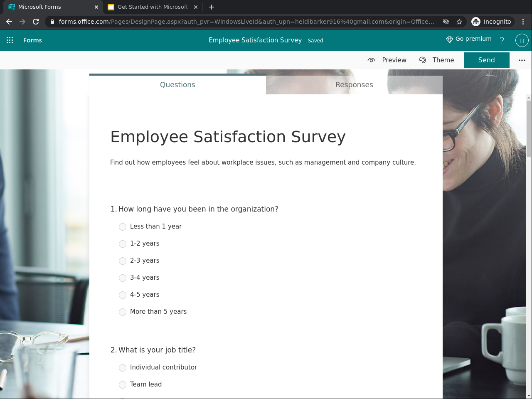Viewport: 532px width, 399px height.
Task: Close the Get Started with Microsoft tab
Action: click(x=196, y=7)
